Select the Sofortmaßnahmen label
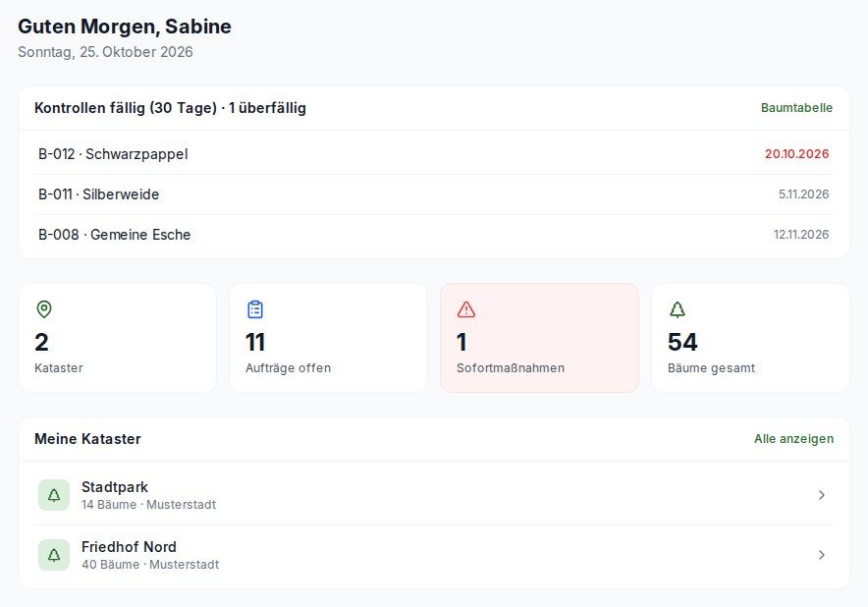868x607 pixels. coord(511,367)
